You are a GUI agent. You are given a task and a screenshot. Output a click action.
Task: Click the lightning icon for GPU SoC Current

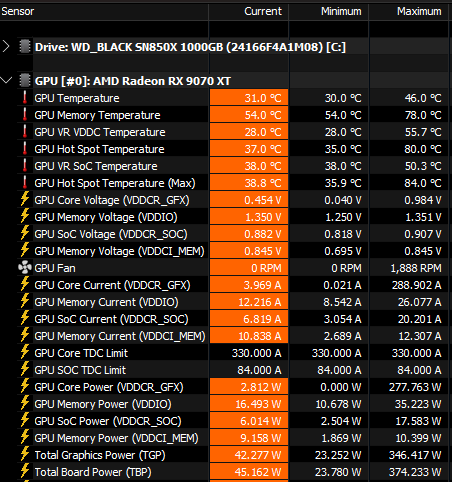pos(25,318)
